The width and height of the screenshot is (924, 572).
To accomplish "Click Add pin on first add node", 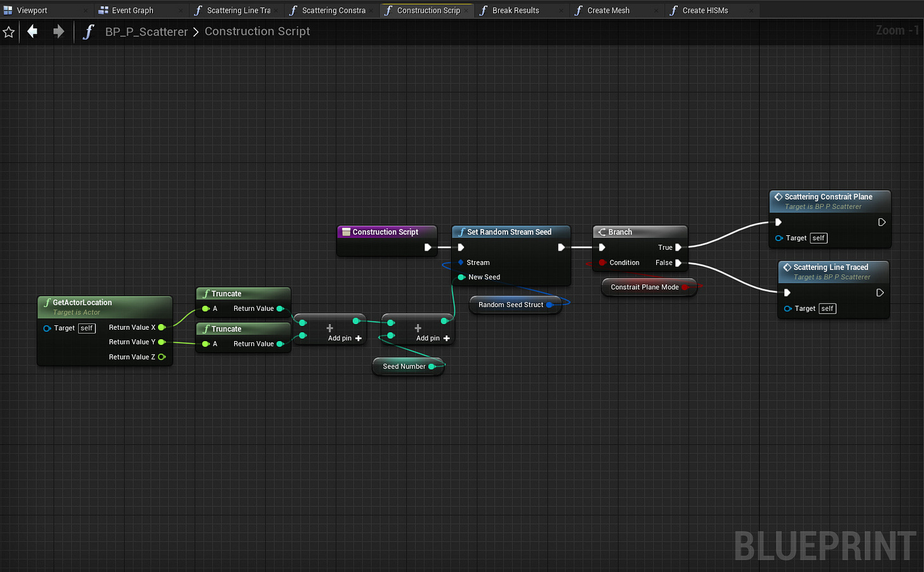I will [x=345, y=338].
